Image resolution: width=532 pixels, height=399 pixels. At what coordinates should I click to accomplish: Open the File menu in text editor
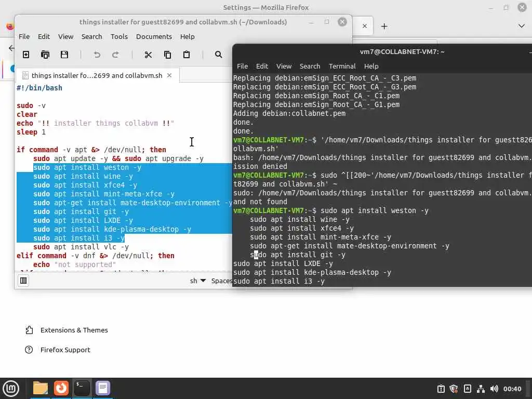point(24,37)
